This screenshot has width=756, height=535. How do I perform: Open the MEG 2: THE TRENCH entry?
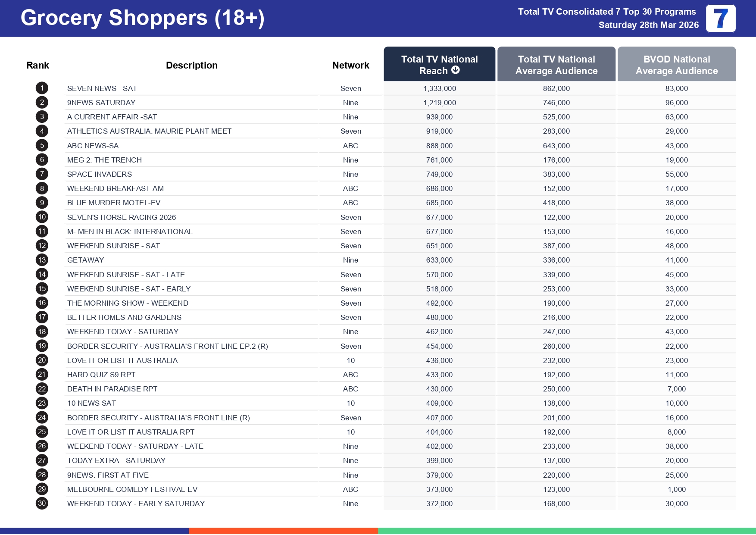(x=104, y=160)
